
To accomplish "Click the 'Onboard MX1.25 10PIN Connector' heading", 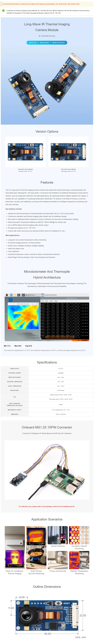I will tap(47, 428).
